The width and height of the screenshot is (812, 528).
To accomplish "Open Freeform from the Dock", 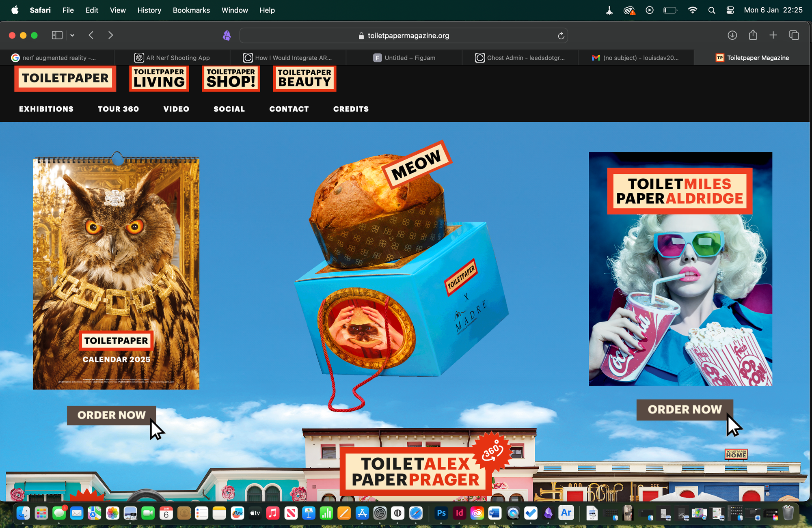I will point(237,513).
